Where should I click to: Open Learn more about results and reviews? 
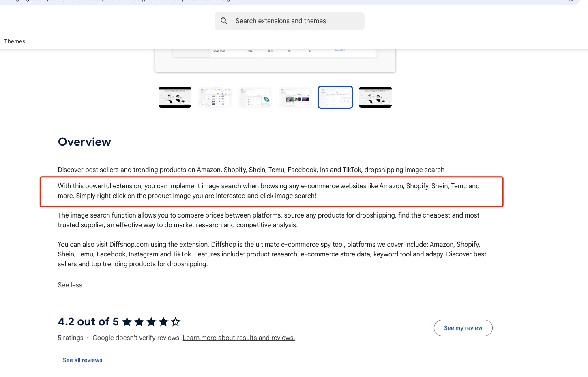(238, 338)
